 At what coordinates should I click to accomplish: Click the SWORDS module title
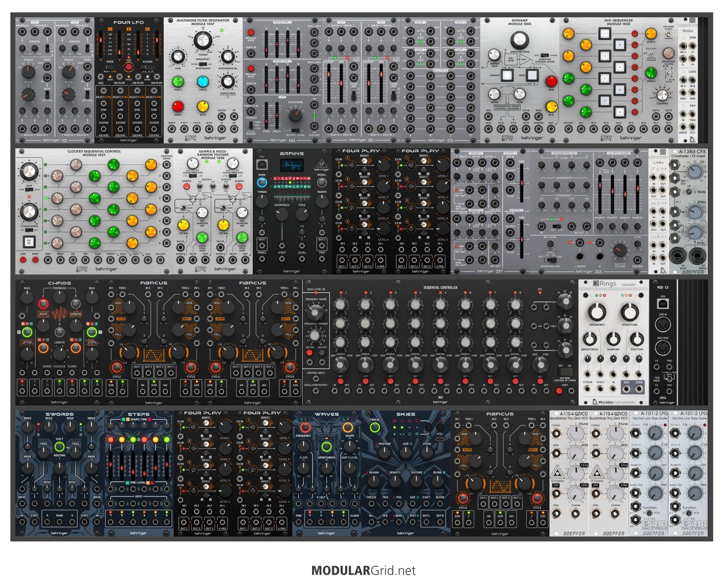point(59,414)
